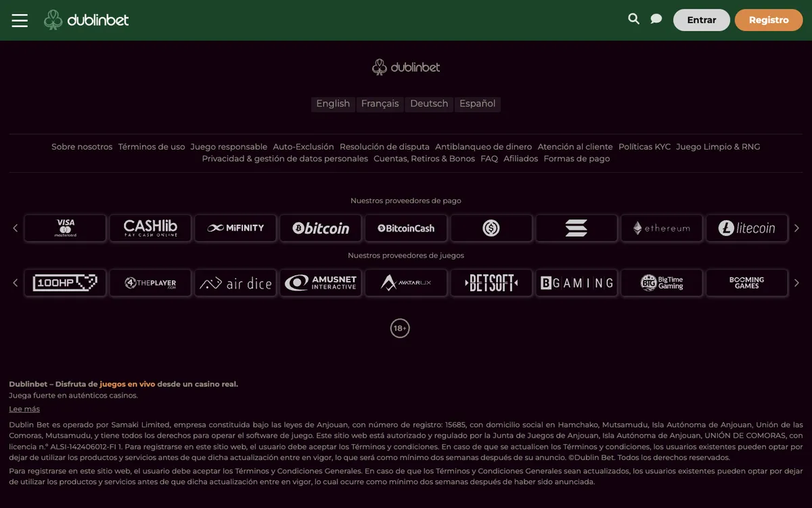Open the Afiliados link
The height and width of the screenshot is (508, 812).
521,158
